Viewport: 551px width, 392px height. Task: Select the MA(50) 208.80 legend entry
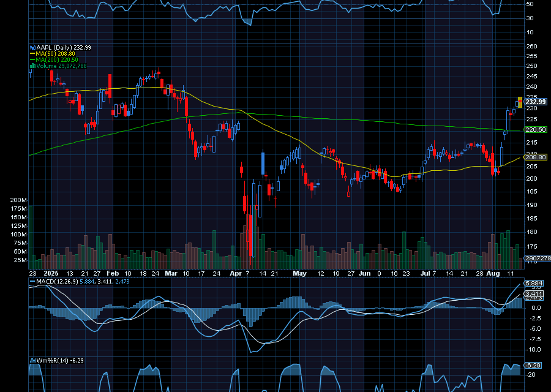click(55, 54)
